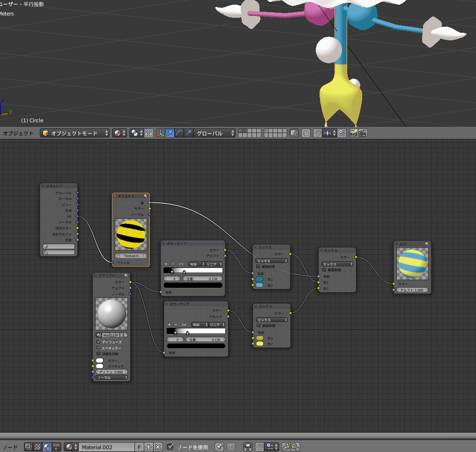Select the translate manipulator arrow icon
Image resolution: width=476 pixels, height=452 pixels.
[170, 133]
